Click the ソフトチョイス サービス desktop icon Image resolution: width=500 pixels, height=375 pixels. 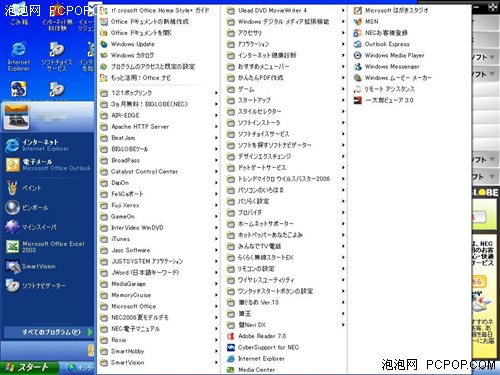click(56, 57)
